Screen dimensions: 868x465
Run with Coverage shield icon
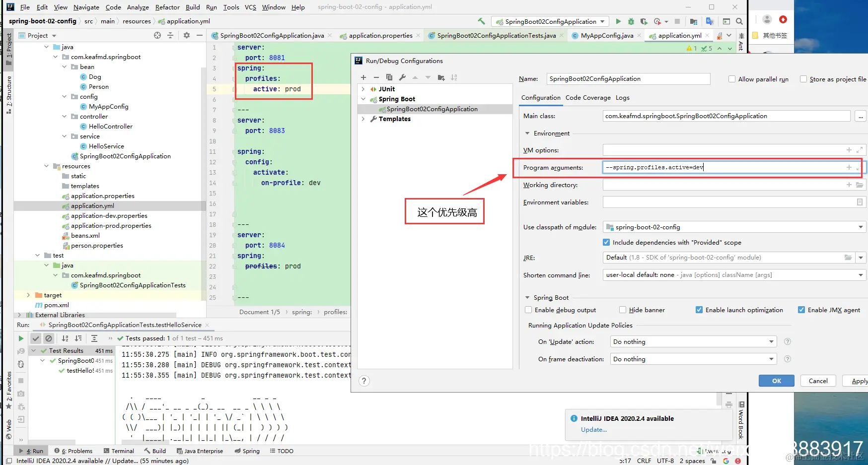coord(644,21)
